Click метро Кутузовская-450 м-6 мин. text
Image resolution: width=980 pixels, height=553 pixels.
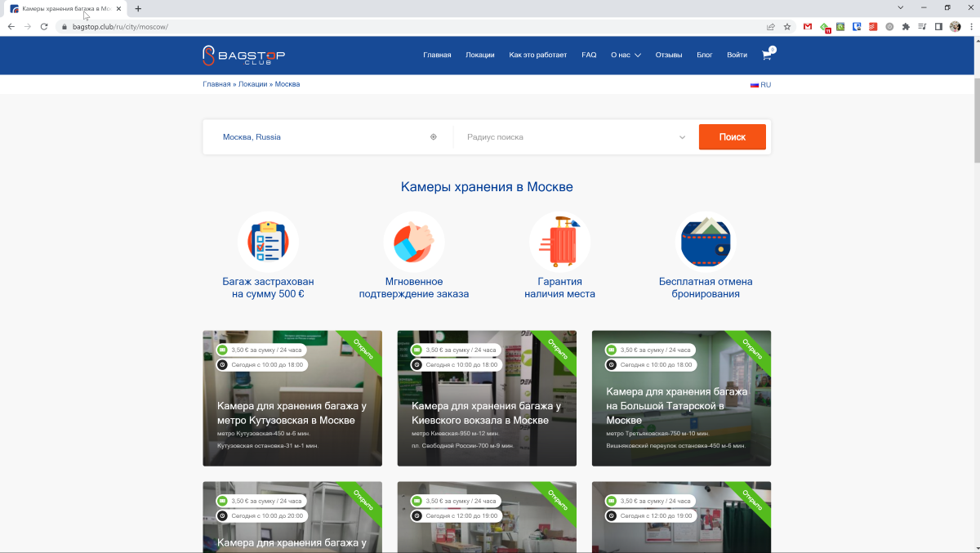263,434
